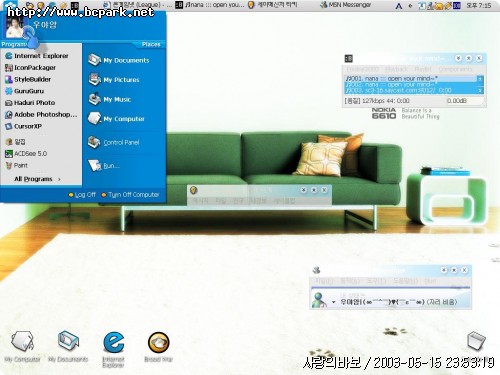This screenshot has width=500, height=375.
Task: Click MSN Messenger title bar butterfly icon
Action: pyautogui.click(x=316, y=270)
